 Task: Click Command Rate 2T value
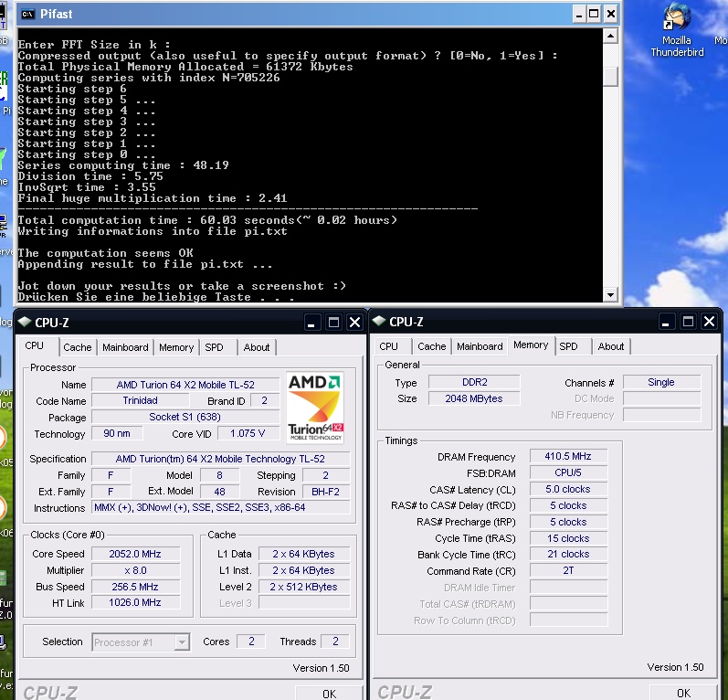tap(568, 570)
